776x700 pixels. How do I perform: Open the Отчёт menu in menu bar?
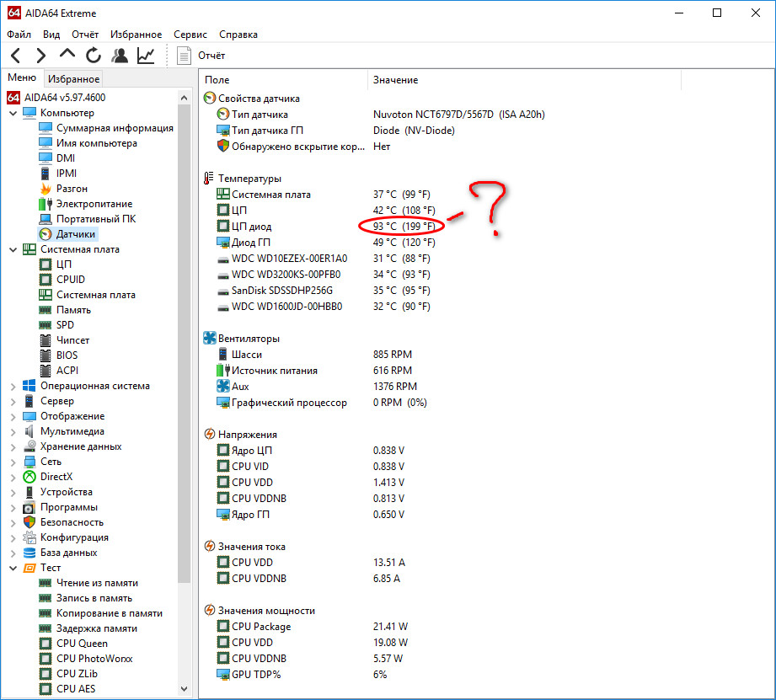[x=85, y=35]
